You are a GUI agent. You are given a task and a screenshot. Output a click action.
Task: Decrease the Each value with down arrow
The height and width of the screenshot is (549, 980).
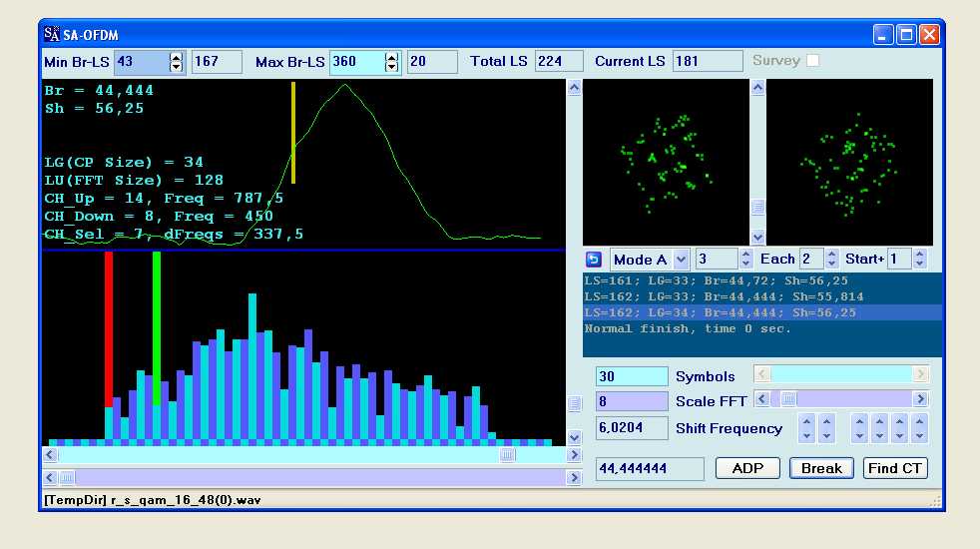(x=832, y=264)
